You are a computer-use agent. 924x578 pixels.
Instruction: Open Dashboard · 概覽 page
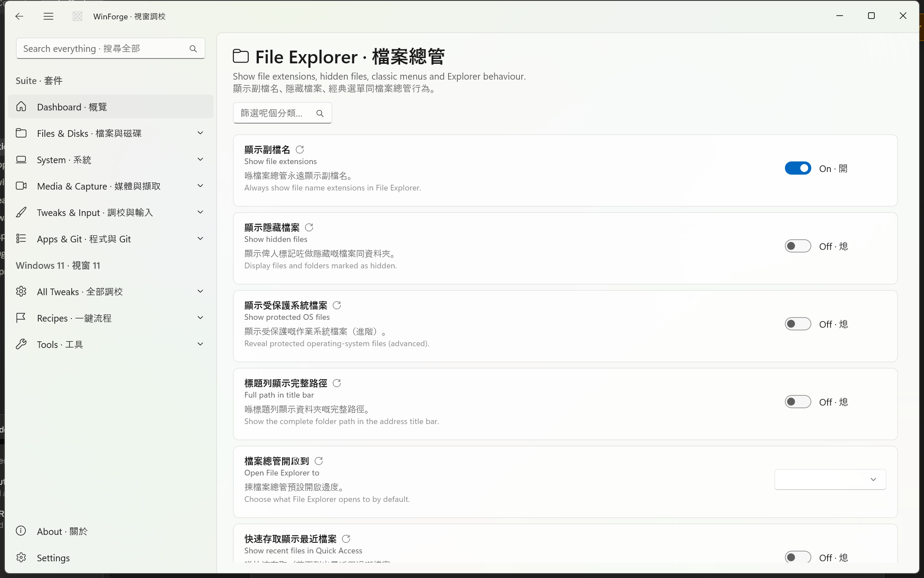coord(110,106)
